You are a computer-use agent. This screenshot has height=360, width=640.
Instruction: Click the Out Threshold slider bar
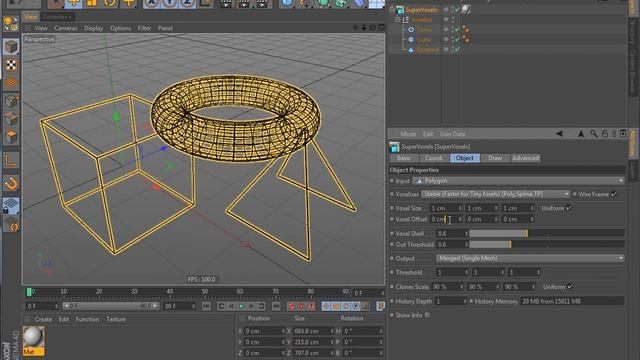point(547,244)
